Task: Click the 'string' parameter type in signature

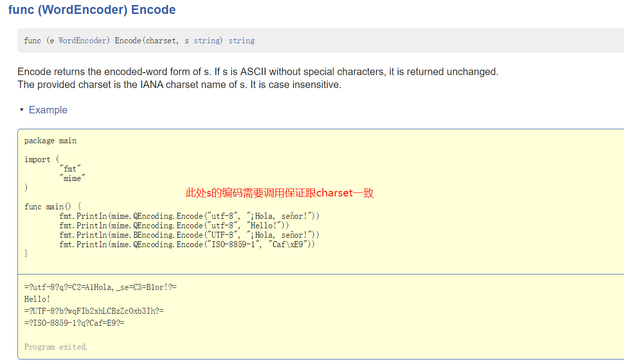Action: [x=208, y=41]
